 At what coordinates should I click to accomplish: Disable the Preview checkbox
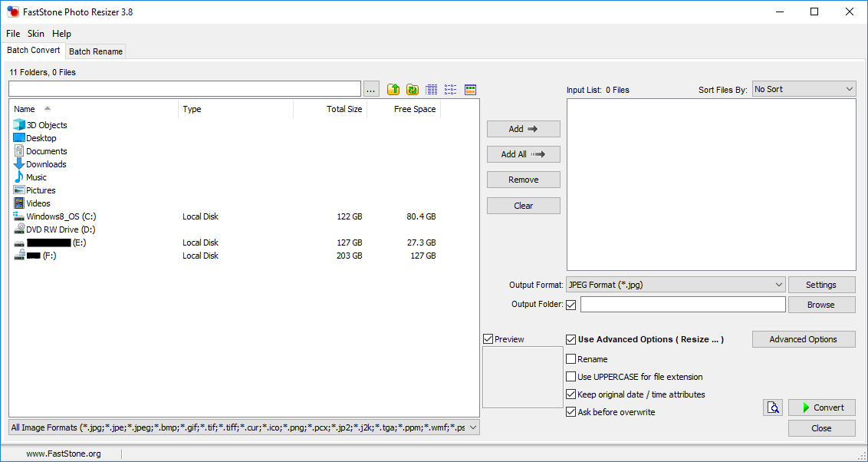point(488,339)
